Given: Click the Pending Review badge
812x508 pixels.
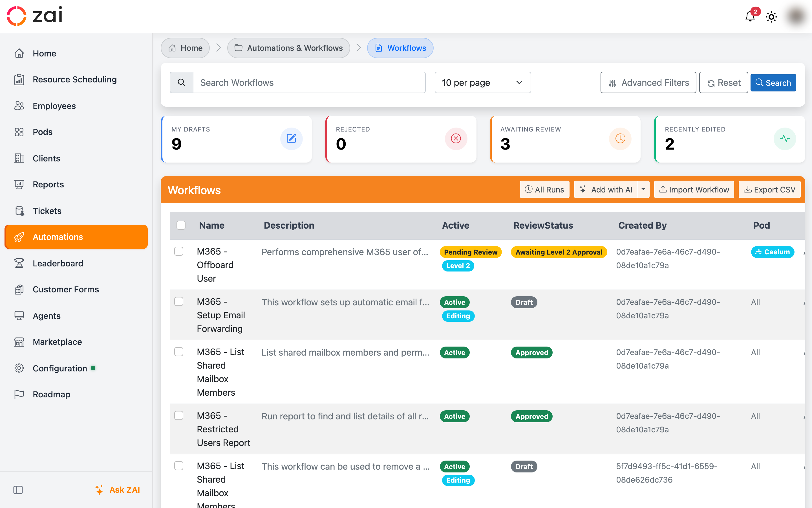Looking at the screenshot, I should (x=470, y=252).
